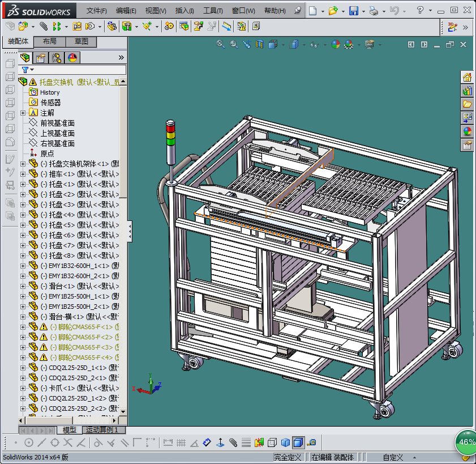Click the 自定义 status bar button
This screenshot has width=476, height=464.
coord(393,457)
